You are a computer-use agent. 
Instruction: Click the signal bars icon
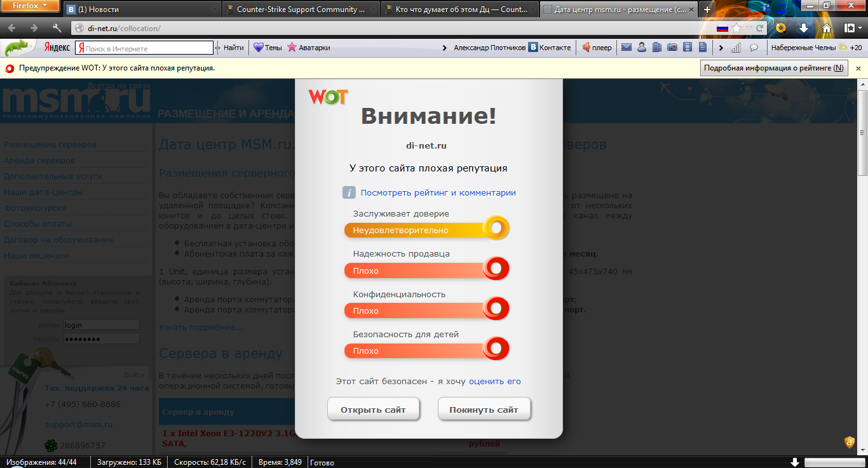tap(736, 48)
